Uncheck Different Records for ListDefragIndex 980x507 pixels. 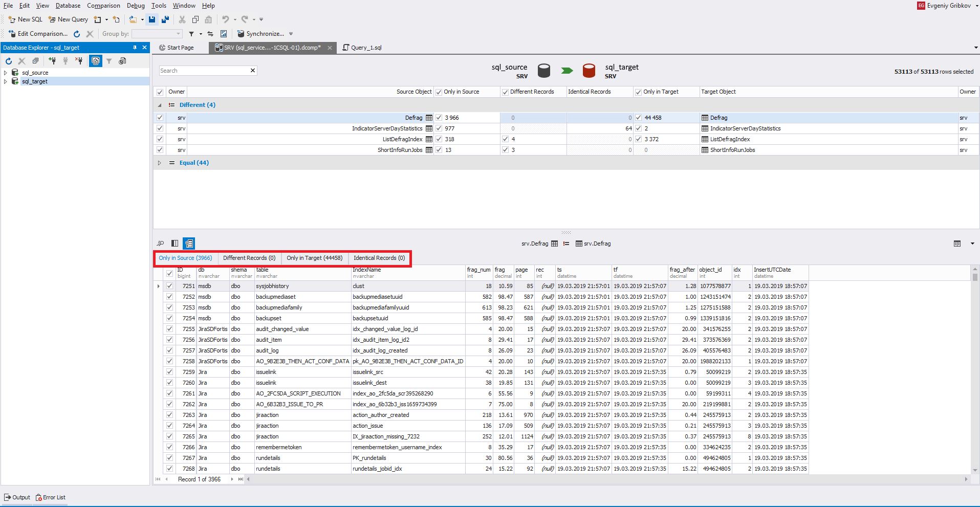click(x=505, y=139)
